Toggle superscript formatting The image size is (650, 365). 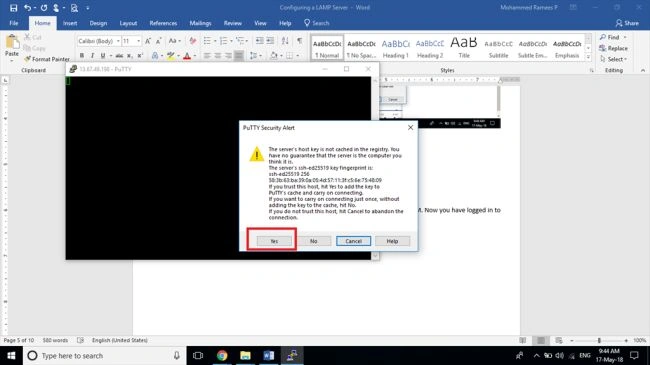(140, 56)
